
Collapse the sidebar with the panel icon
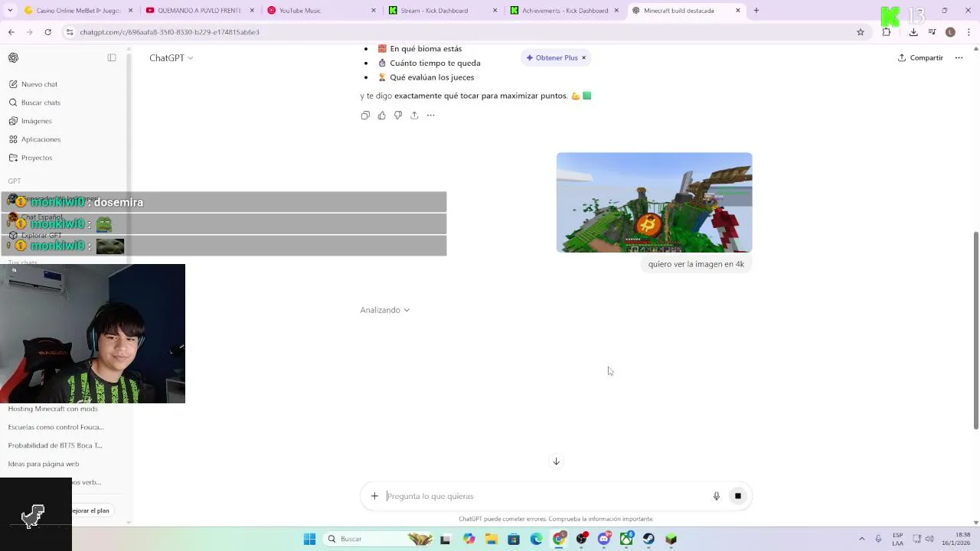(112, 57)
